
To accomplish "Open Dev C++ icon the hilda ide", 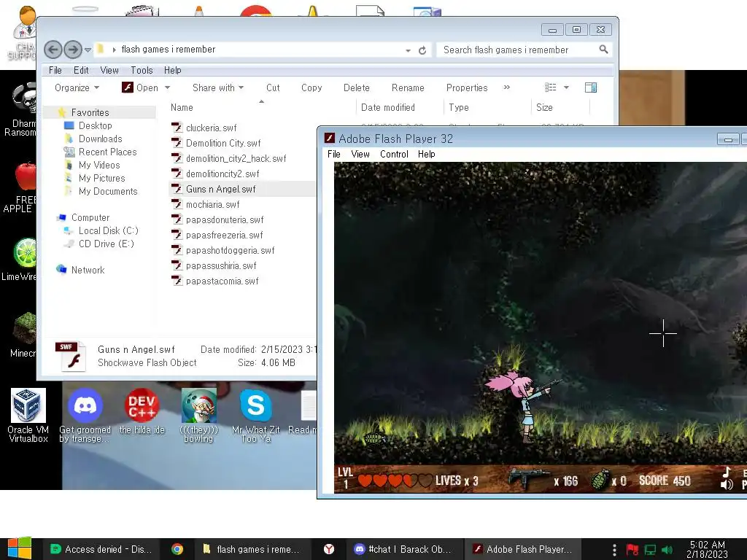I will (142, 411).
